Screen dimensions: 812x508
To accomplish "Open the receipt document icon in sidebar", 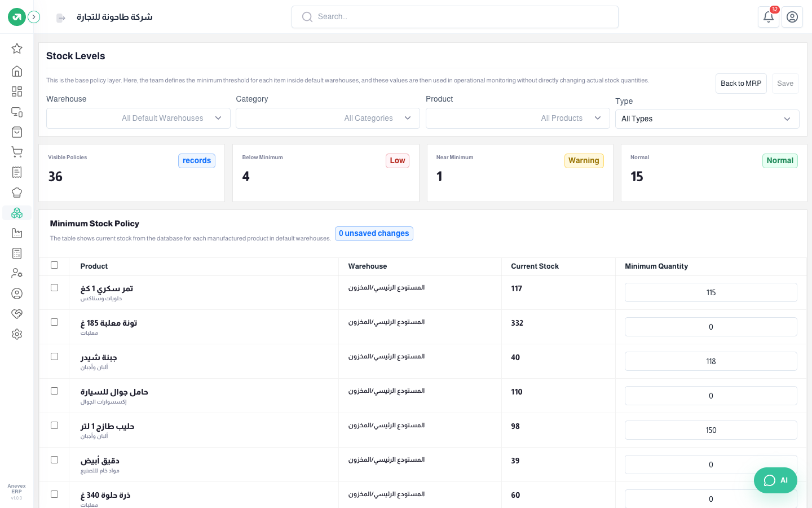I will pyautogui.click(x=17, y=172).
